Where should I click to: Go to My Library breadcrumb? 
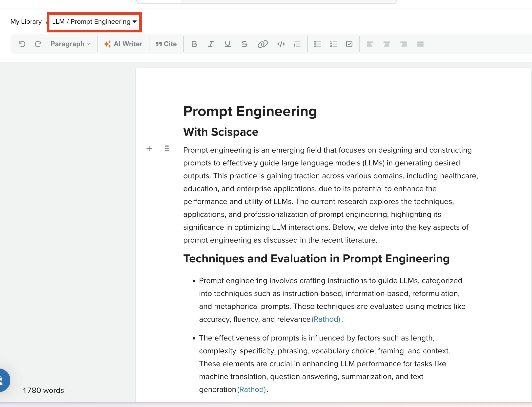click(26, 22)
